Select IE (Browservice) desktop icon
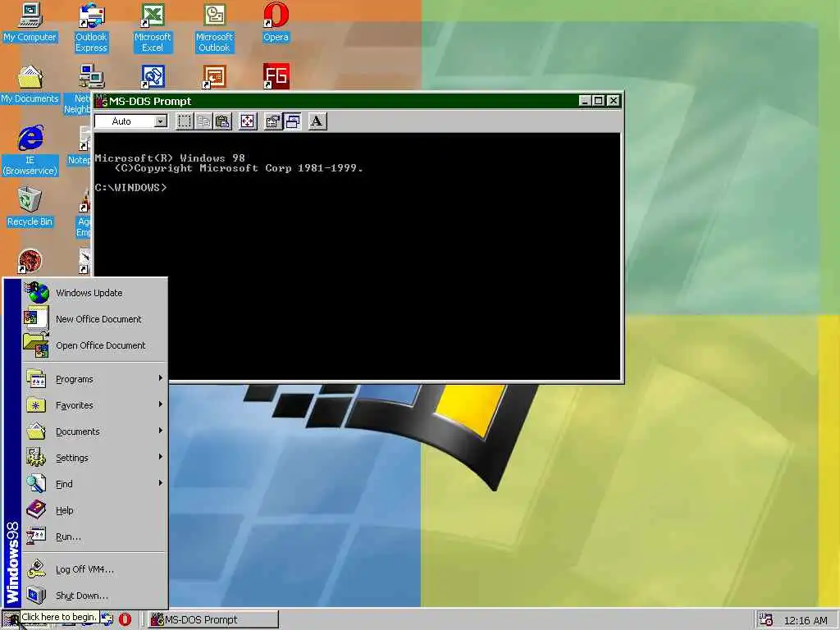 click(x=30, y=151)
